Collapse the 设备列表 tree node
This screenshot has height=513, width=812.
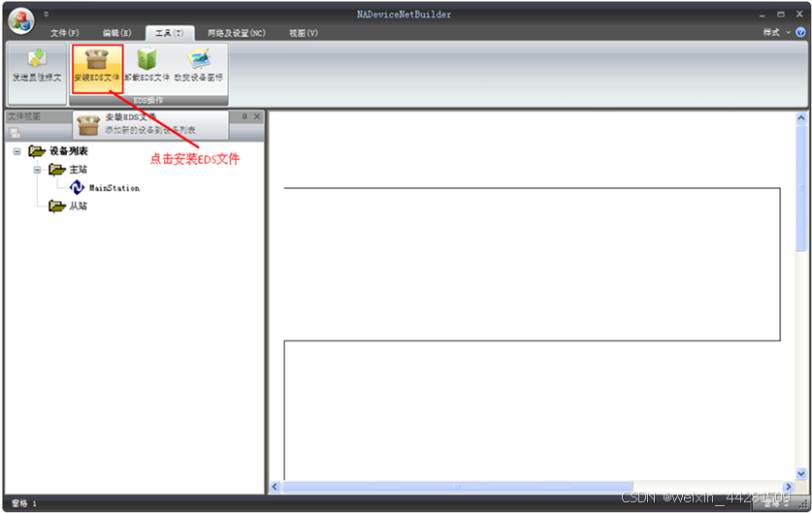17,151
